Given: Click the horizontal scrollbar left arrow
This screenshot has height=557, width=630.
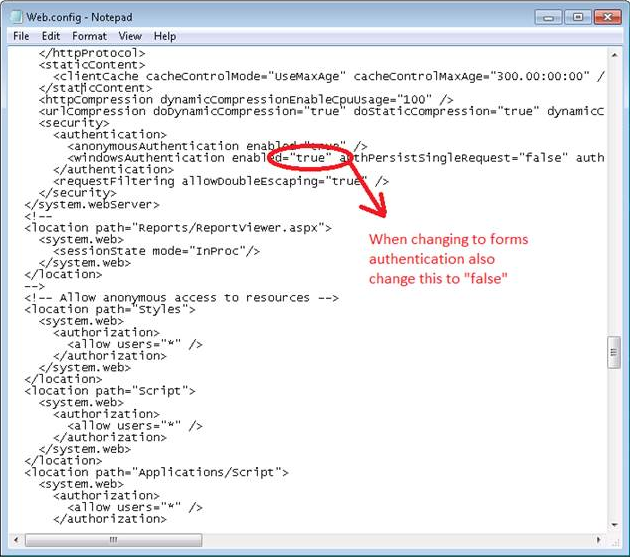Looking at the screenshot, I should point(16,540).
